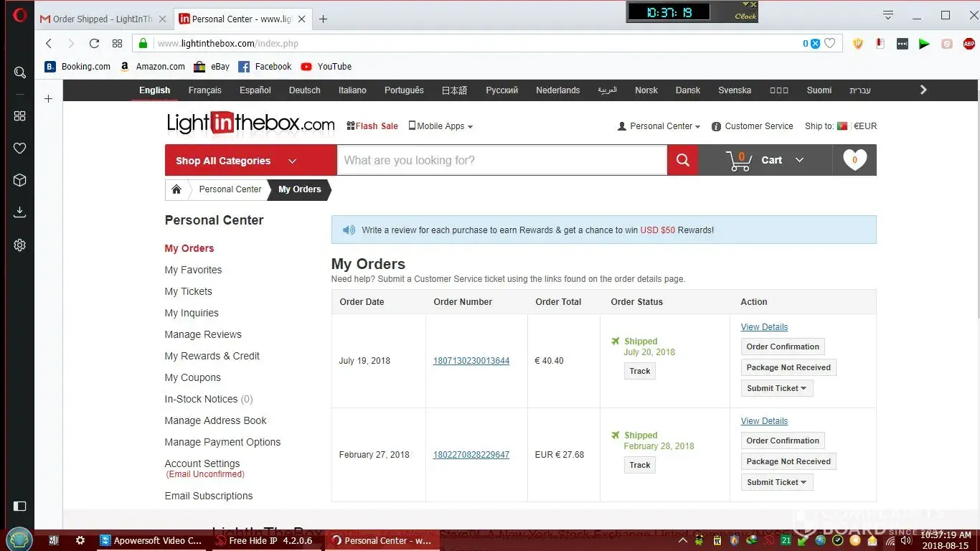Open Opera settings gear in sidebar
Screen dimensions: 980x551
click(19, 245)
